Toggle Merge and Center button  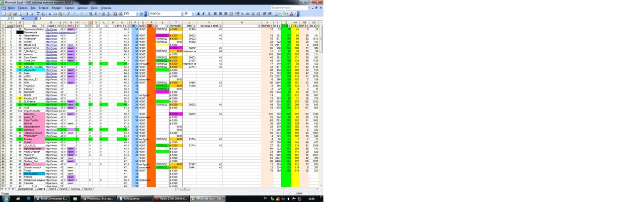231,14
